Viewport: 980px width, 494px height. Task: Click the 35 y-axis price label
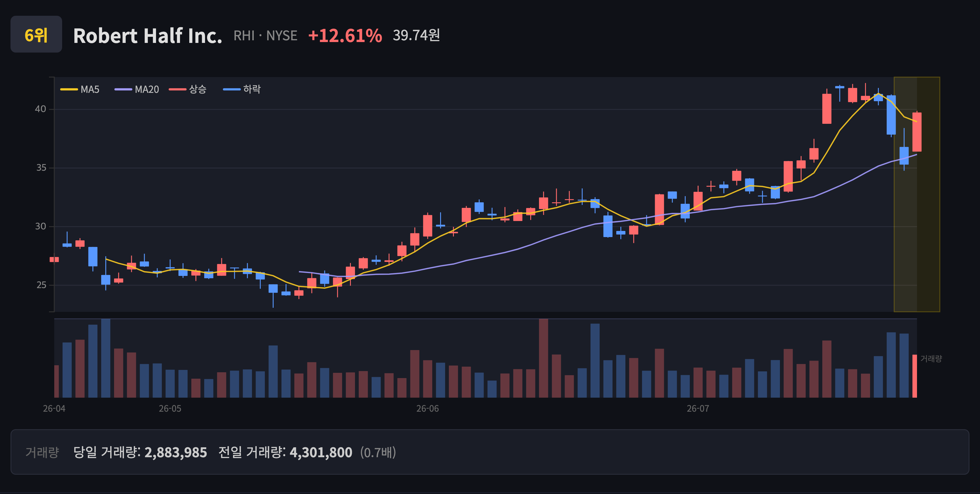[41, 168]
